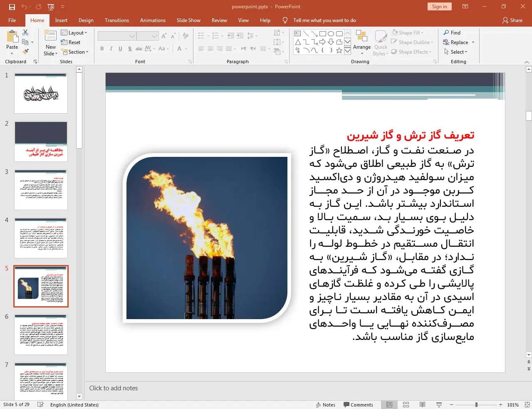532x409 pixels.
Task: Open the font size combo box
Action: point(147,36)
